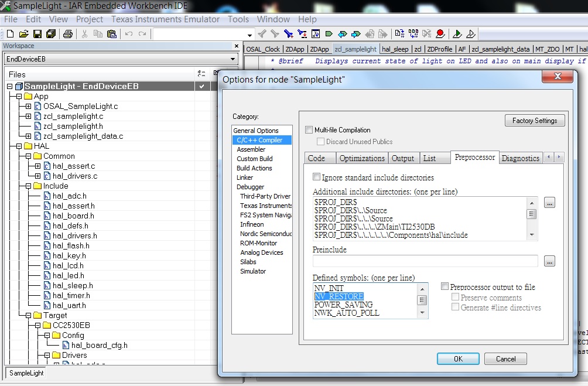Click the Make toolbar icon

point(413,34)
